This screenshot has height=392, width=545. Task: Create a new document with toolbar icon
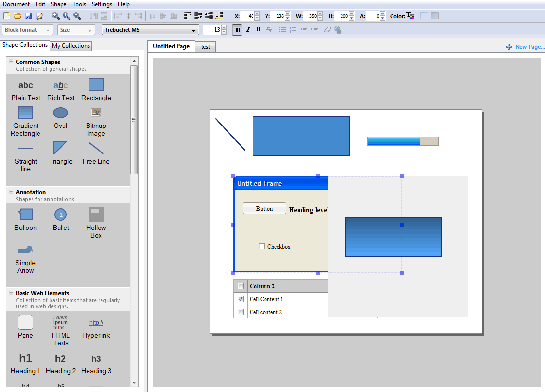7,16
